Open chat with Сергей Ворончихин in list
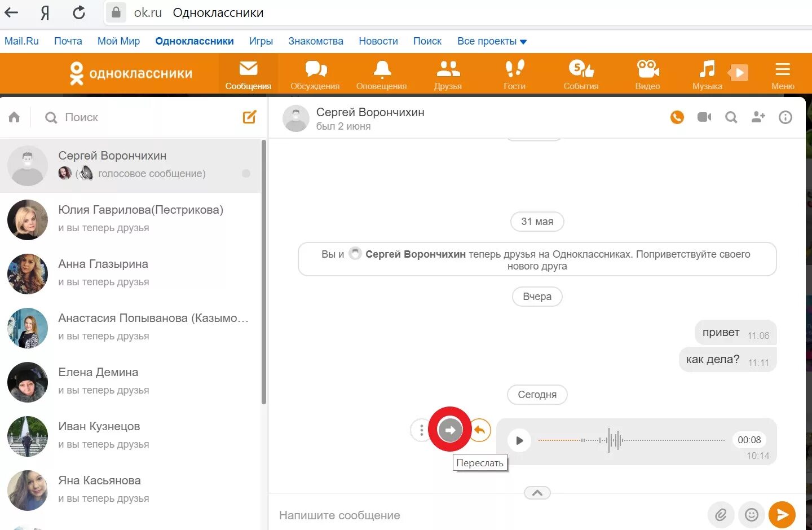 coord(131,166)
